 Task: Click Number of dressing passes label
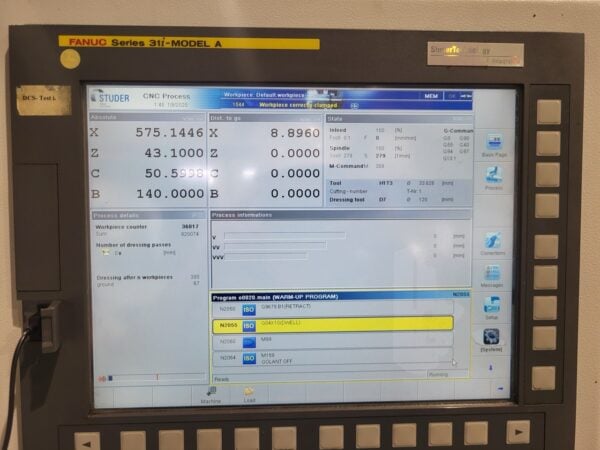pos(133,245)
